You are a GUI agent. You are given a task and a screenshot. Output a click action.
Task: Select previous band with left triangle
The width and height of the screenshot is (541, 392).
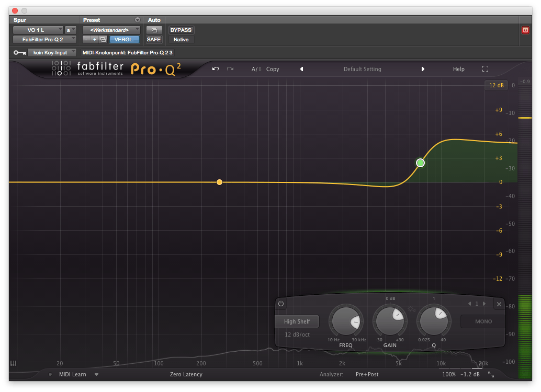(469, 304)
